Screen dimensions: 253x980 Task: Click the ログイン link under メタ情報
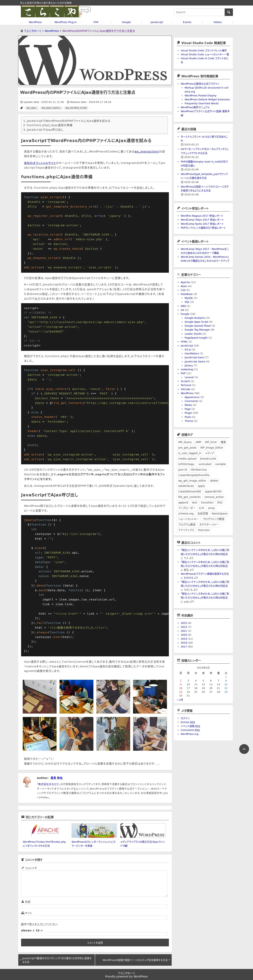(185, 718)
